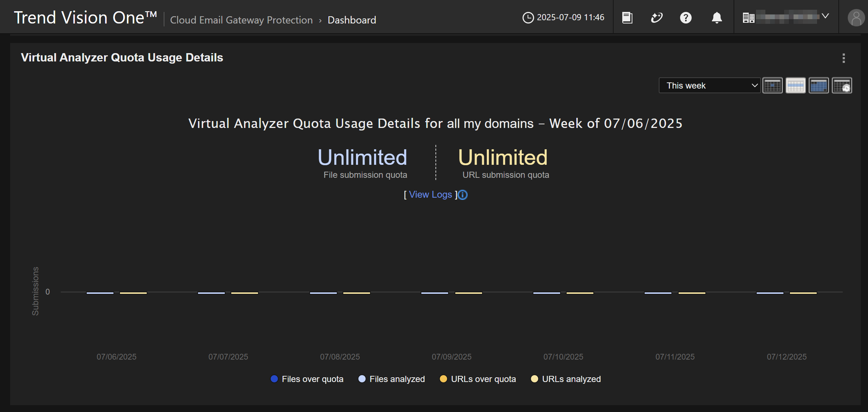This screenshot has height=412, width=868.
Task: Toggle Files analyzed legend series
Action: (397, 379)
